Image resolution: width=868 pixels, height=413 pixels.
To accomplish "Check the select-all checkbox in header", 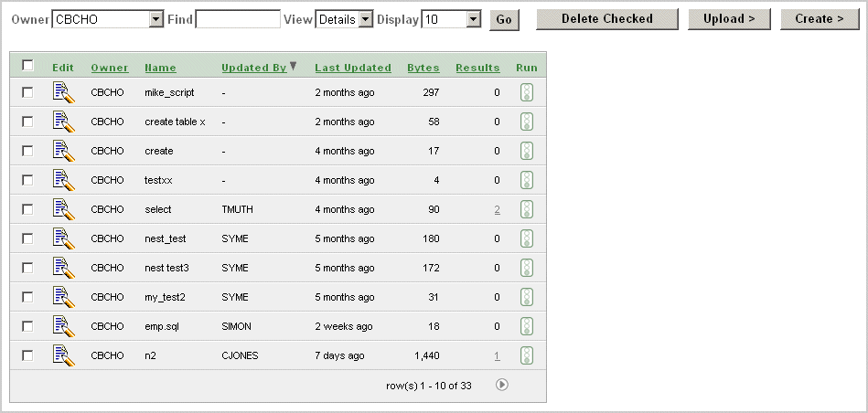I will pos(27,66).
